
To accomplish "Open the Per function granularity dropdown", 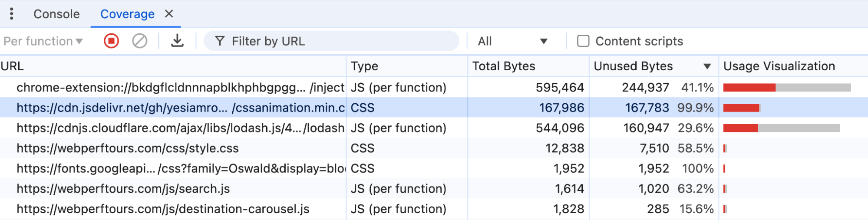I will (x=43, y=41).
